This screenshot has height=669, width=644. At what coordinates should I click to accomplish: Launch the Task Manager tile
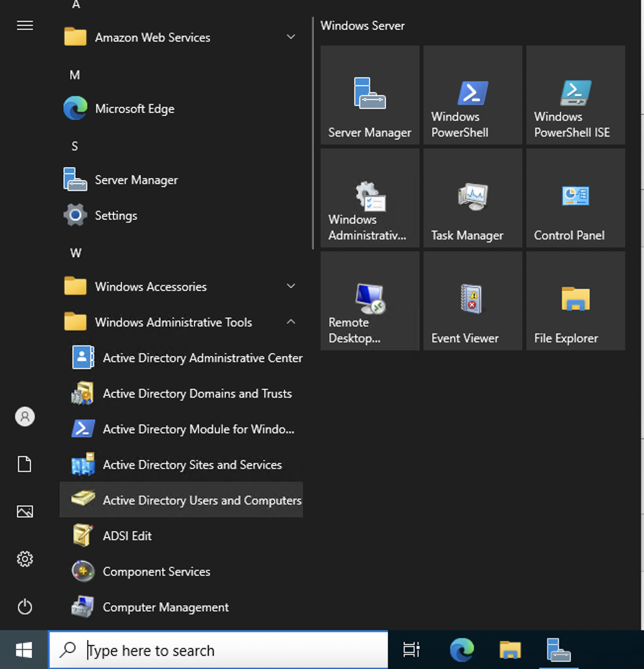point(473,198)
